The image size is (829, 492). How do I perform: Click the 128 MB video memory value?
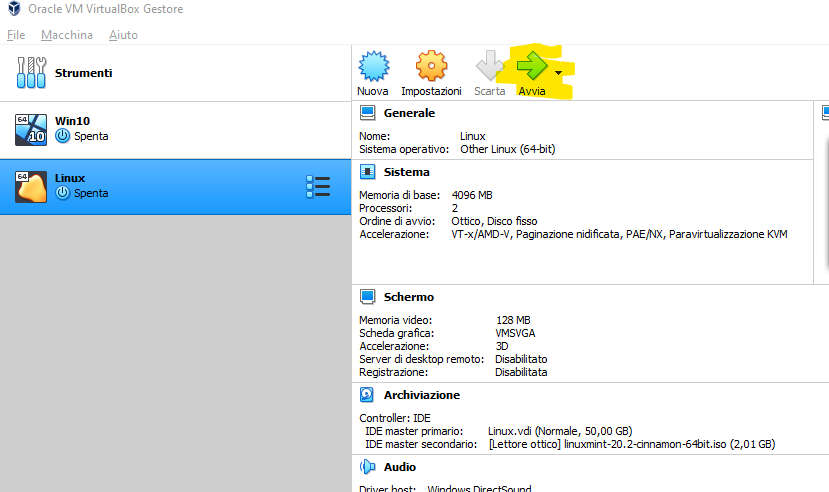tap(513, 320)
